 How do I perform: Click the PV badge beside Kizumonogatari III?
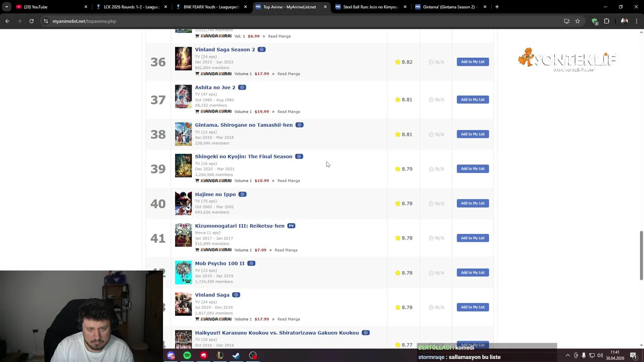click(x=291, y=226)
